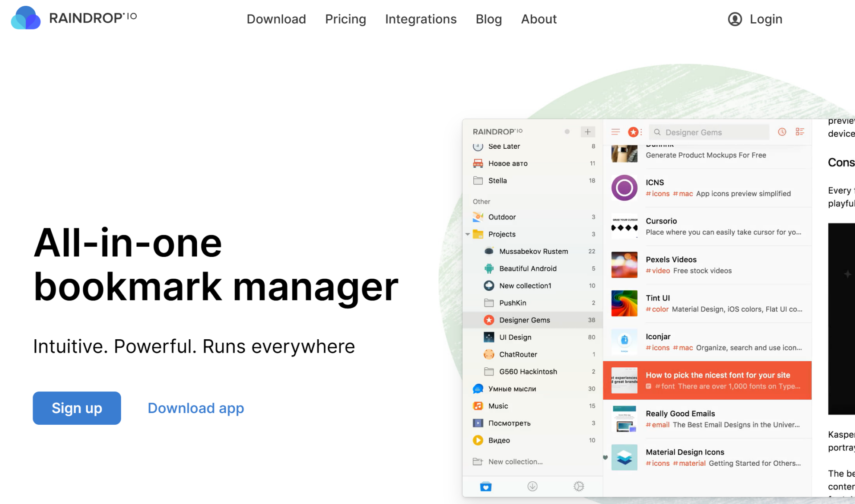Click the plus icon to add collection
The width and height of the screenshot is (855, 504).
[x=587, y=132]
